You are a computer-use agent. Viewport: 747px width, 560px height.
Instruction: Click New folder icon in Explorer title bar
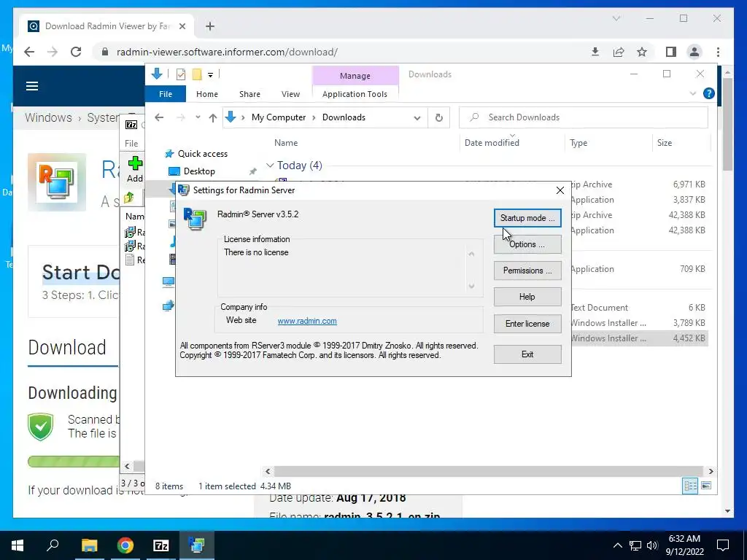click(x=197, y=74)
